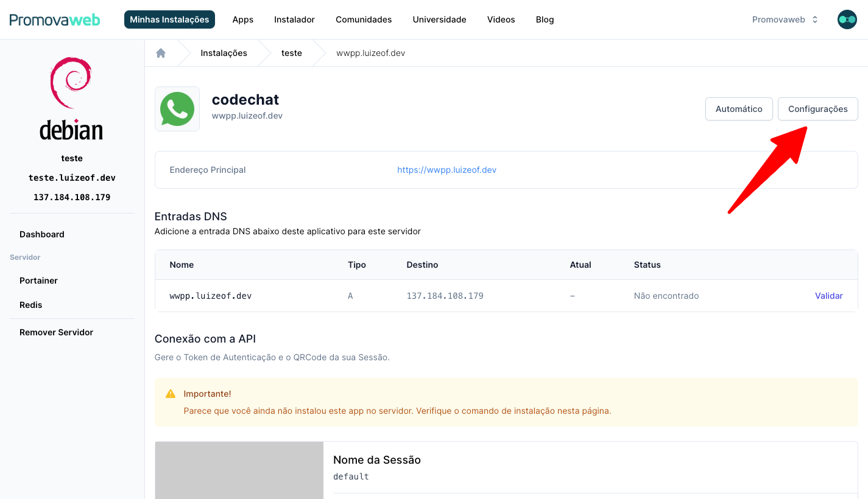Image resolution: width=868 pixels, height=499 pixels.
Task: Go to the Videos section
Action: (x=501, y=19)
